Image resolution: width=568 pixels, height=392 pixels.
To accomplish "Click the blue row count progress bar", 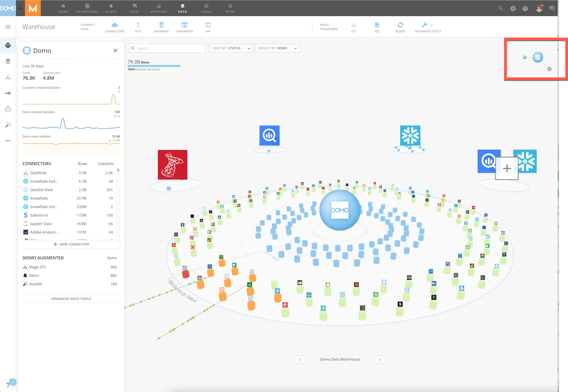I will [153, 66].
